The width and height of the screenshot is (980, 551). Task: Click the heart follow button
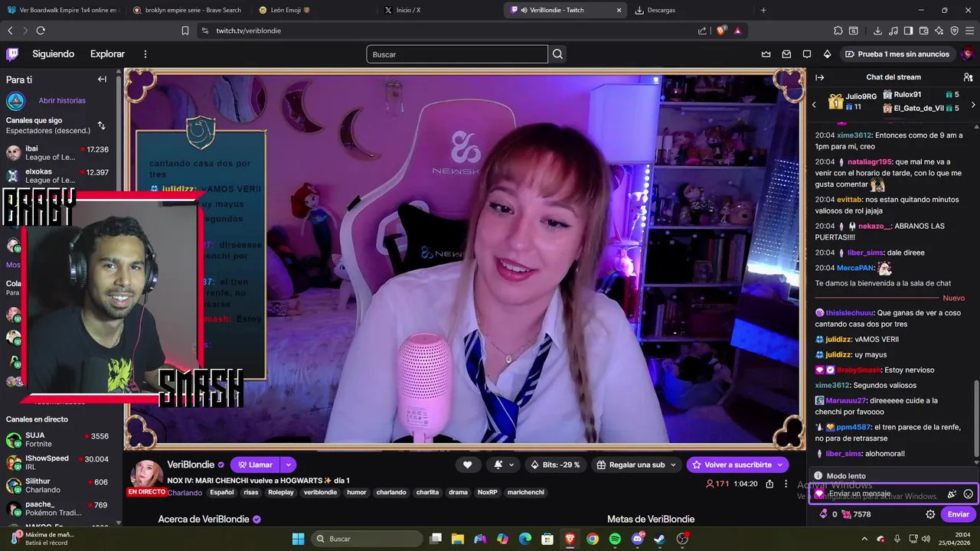(x=467, y=465)
